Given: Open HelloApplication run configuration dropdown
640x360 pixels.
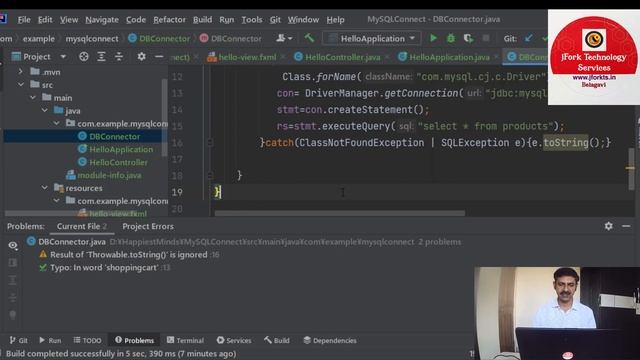Looking at the screenshot, I should (371, 38).
